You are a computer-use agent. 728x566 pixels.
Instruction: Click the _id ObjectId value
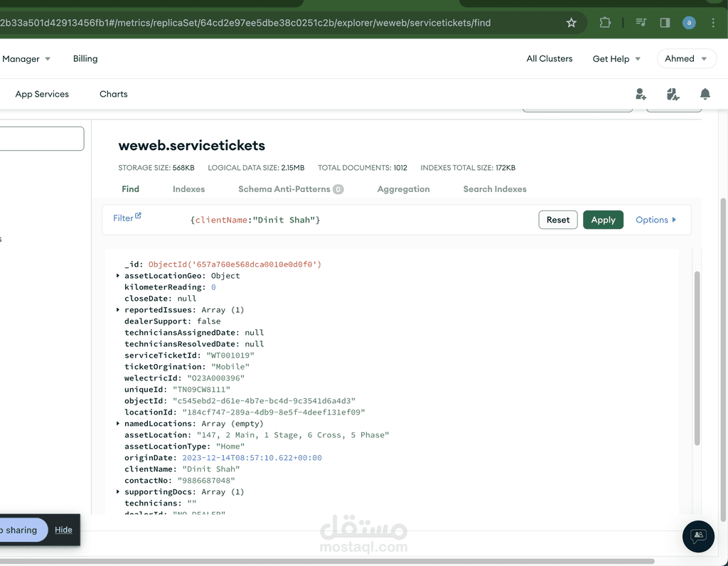click(x=235, y=265)
